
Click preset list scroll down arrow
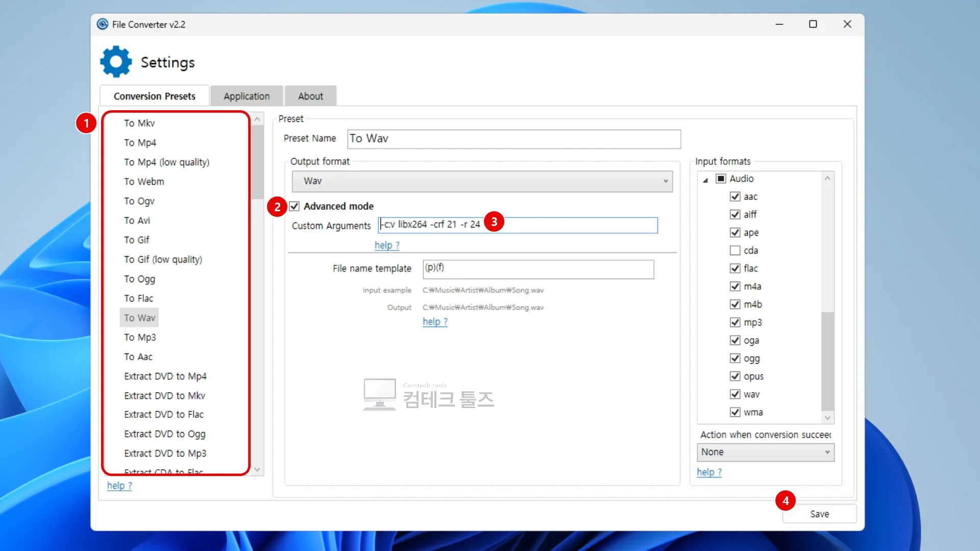257,469
